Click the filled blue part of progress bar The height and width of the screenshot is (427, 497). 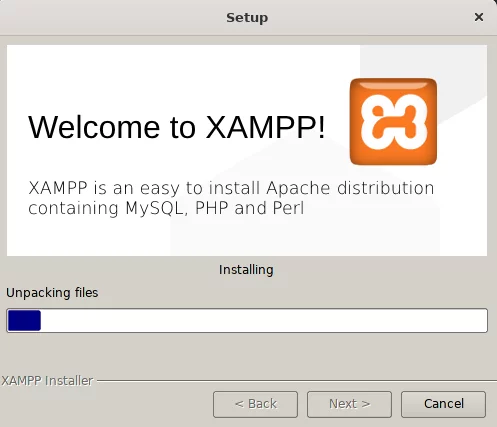pos(24,320)
